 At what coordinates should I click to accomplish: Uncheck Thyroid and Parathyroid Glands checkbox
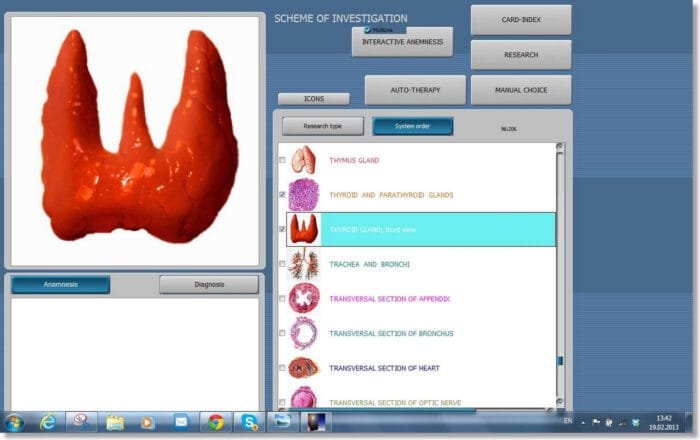click(282, 194)
